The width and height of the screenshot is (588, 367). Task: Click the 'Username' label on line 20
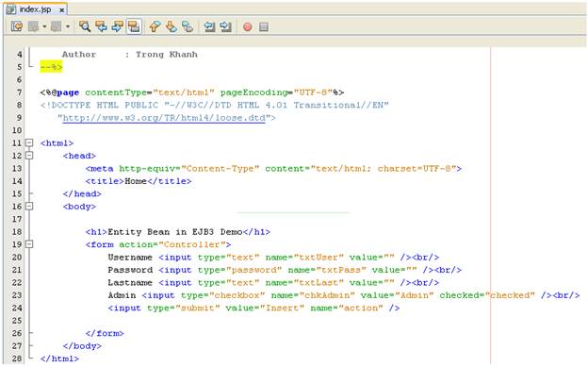pyautogui.click(x=130, y=258)
